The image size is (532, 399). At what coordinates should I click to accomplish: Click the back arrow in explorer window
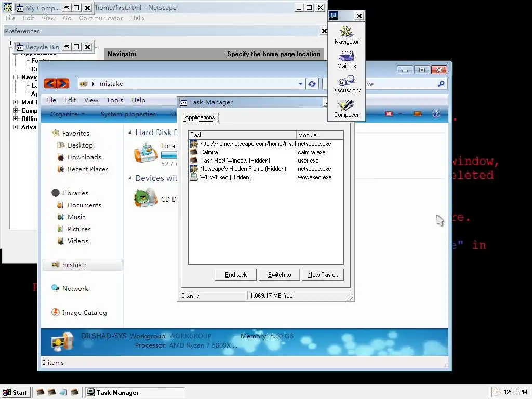point(50,84)
